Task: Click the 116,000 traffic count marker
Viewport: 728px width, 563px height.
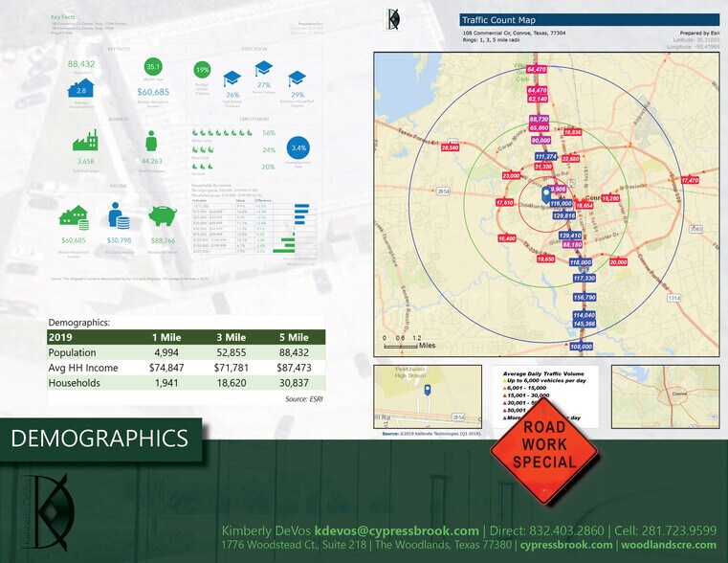Action: click(561, 204)
